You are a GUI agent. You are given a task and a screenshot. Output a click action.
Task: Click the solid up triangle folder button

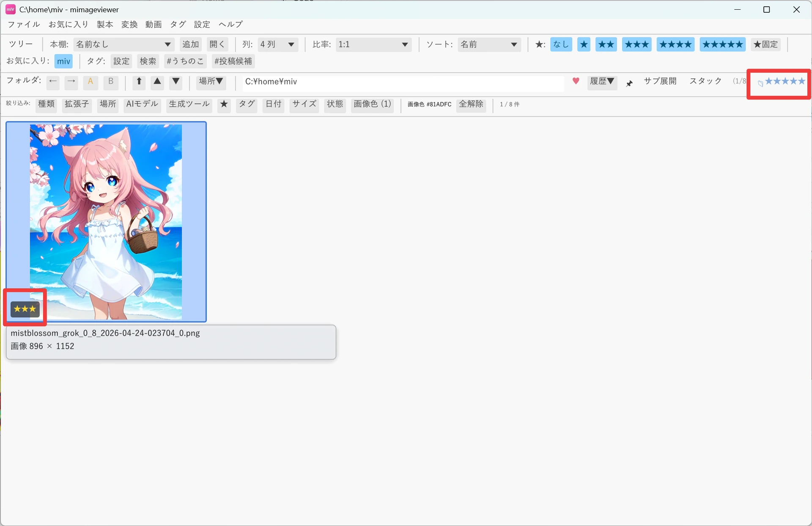pyautogui.click(x=157, y=81)
